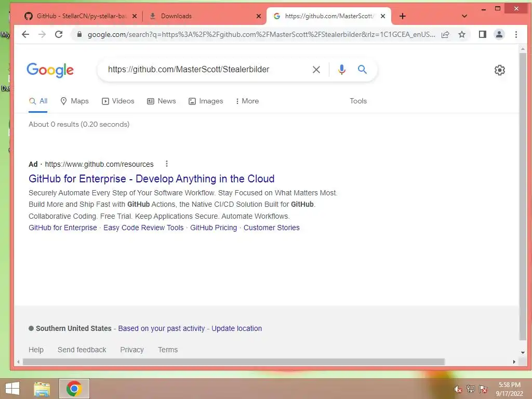Open the network tray icon
Viewport: 532px width, 399px height.
[x=471, y=389]
